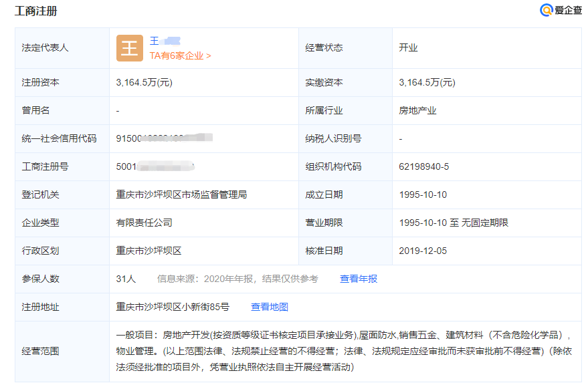Select 重庆市沙坪坝区市场监督管理局 text
The width and height of the screenshot is (588, 389).
point(181,194)
